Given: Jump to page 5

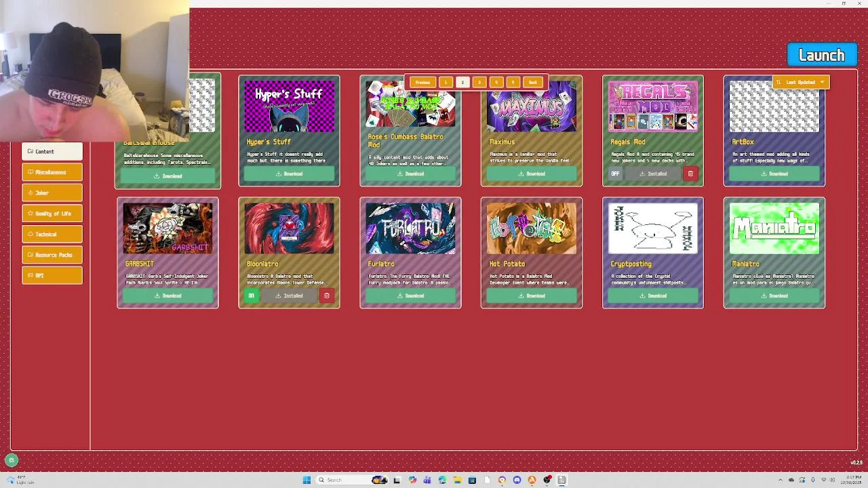Looking at the screenshot, I should pyautogui.click(x=513, y=82).
